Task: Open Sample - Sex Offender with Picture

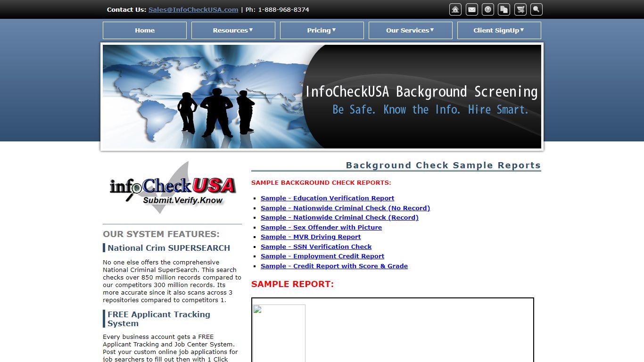Action: click(321, 227)
